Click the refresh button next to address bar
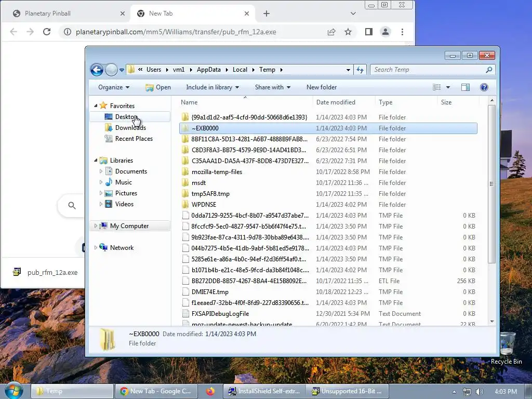The height and width of the screenshot is (399, 532). 360,70
